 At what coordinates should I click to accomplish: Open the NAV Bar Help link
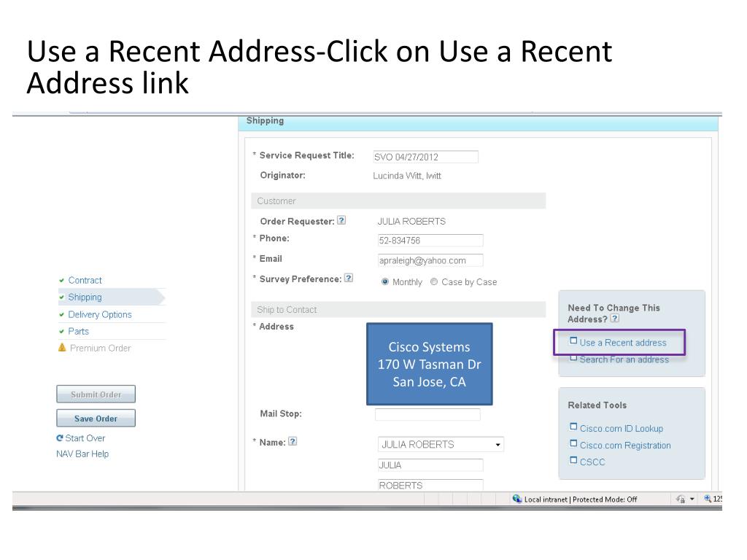pyautogui.click(x=82, y=454)
